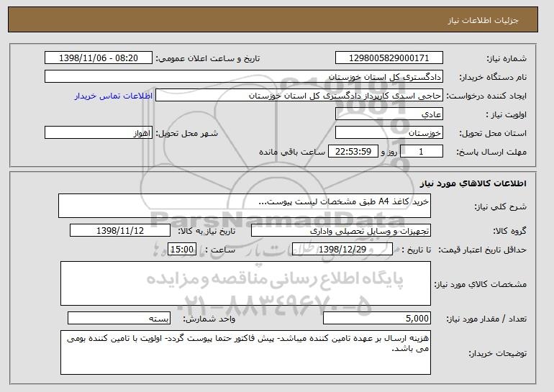Click the delivery city field اهواز
The height and width of the screenshot is (392, 554).
click(x=99, y=133)
